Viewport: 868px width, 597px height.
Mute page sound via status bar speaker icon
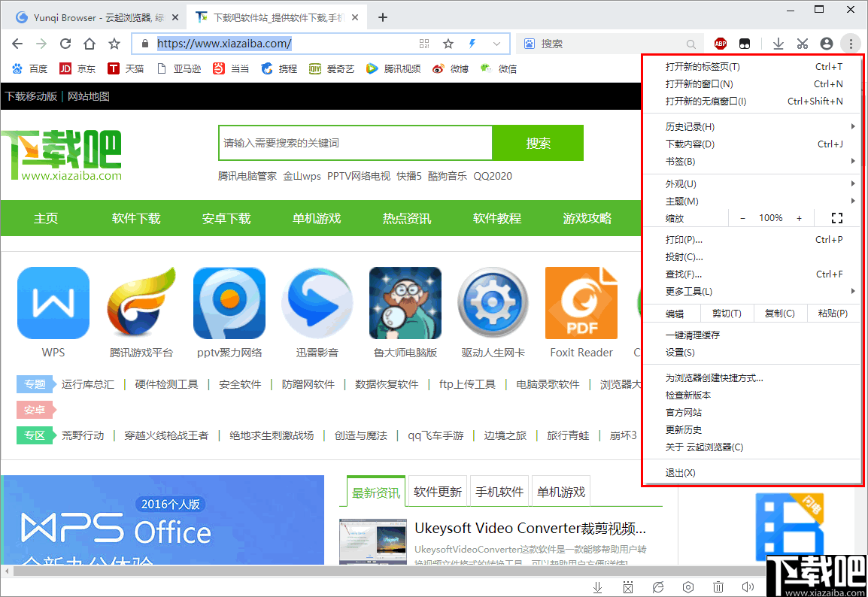point(748,586)
